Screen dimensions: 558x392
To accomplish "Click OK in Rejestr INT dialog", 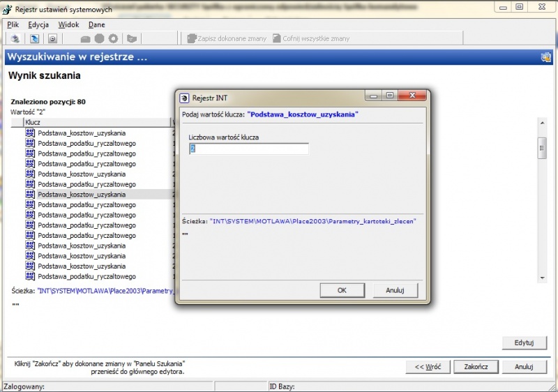I will click(342, 290).
